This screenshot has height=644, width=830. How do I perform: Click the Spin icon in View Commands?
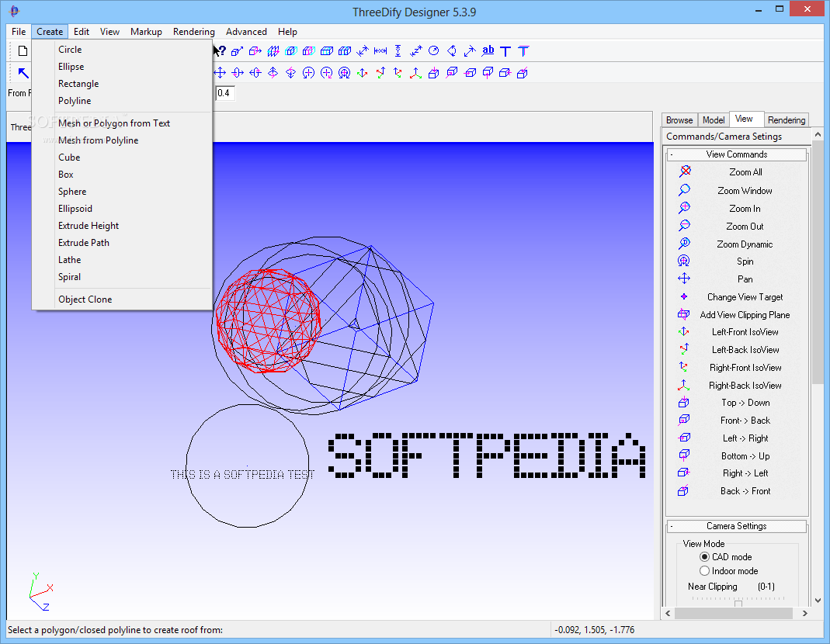(x=684, y=261)
